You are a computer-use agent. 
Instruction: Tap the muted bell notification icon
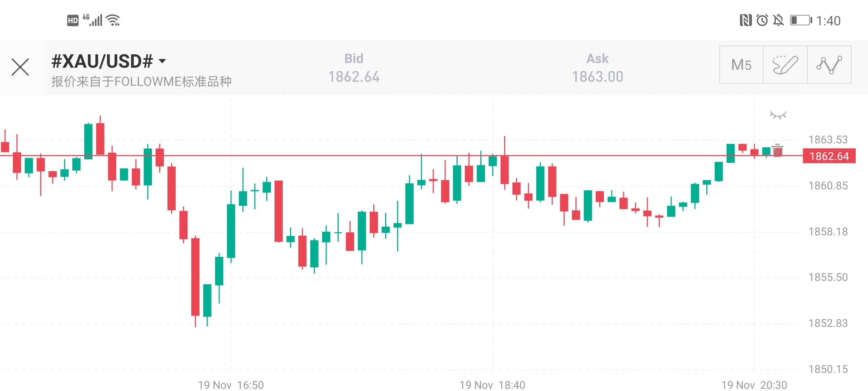click(x=778, y=20)
